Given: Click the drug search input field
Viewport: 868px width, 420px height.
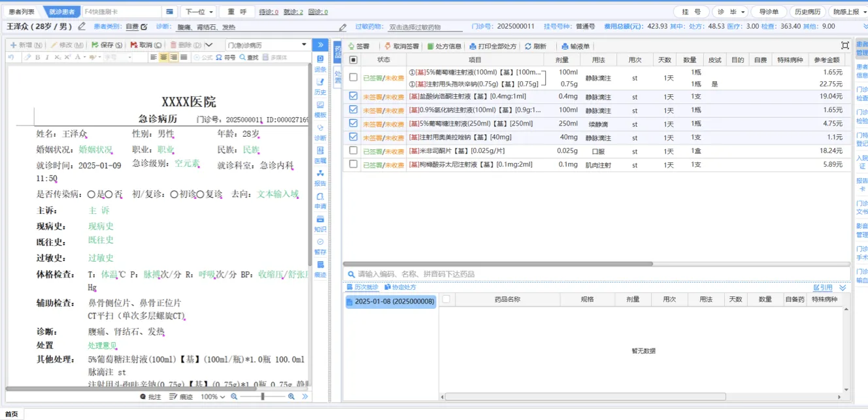Looking at the screenshot, I should point(597,274).
